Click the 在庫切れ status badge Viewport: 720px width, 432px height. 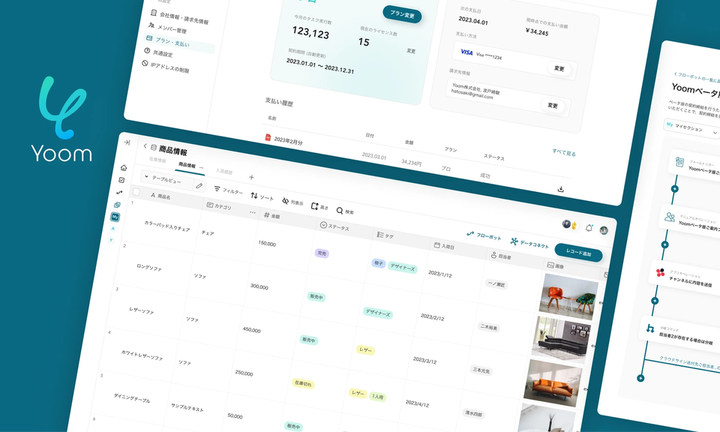pyautogui.click(x=303, y=383)
